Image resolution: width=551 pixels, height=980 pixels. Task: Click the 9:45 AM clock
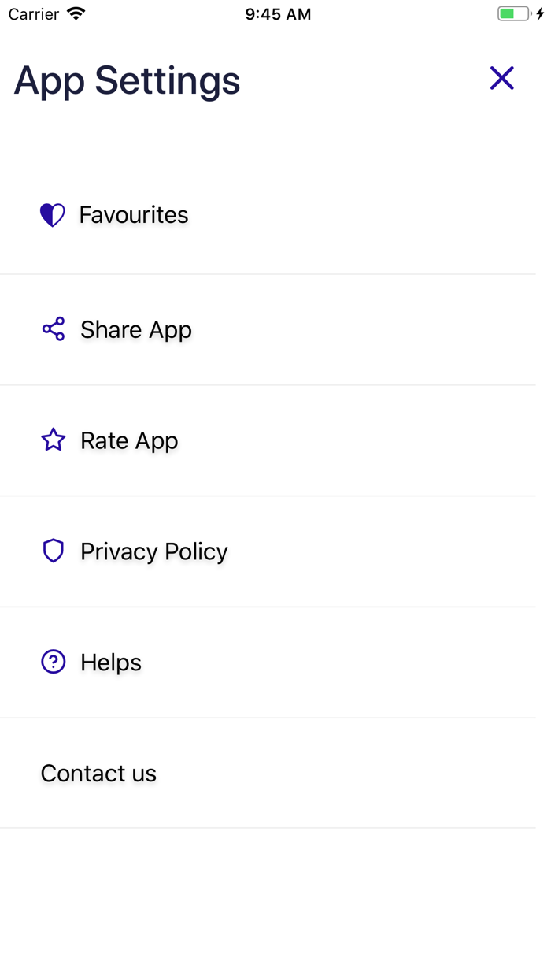click(x=278, y=14)
